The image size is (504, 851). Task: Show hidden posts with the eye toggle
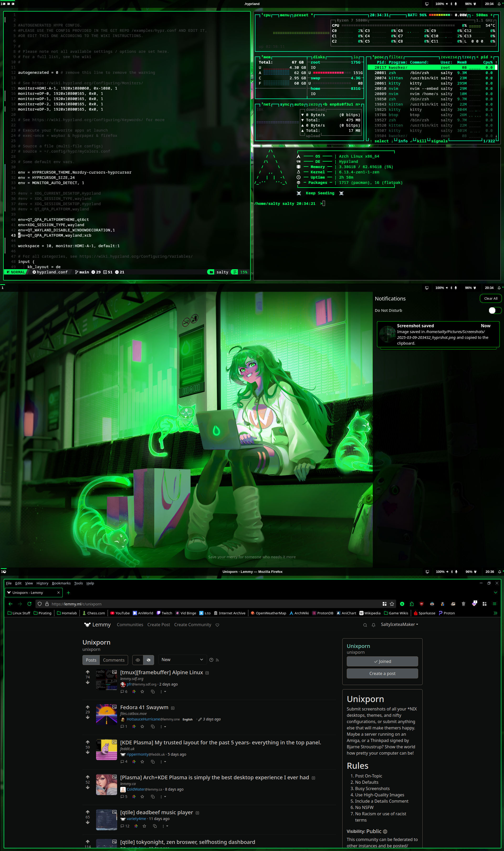[x=138, y=660]
